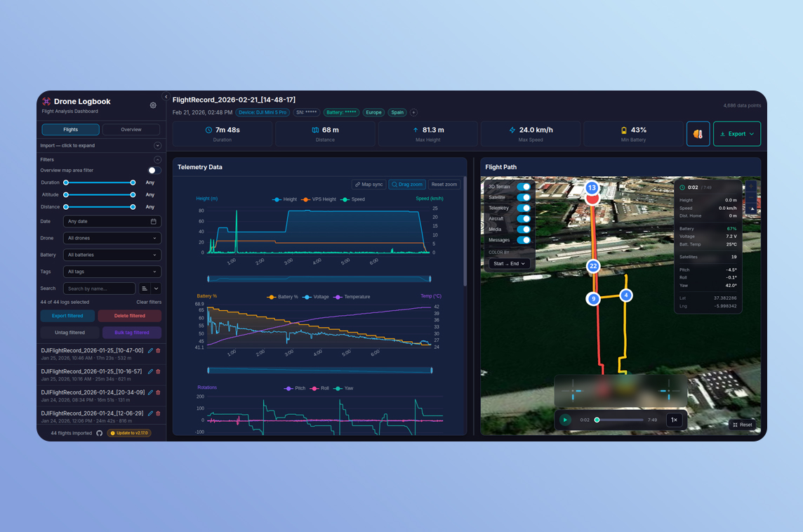The height and width of the screenshot is (532, 803).
Task: Collapse the sidebar with the arrow icon
Action: pos(166,97)
